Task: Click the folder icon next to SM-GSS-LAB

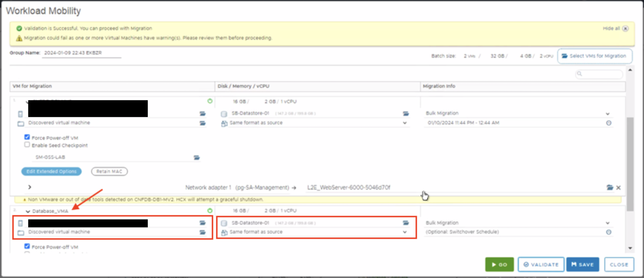Action: [x=197, y=158]
